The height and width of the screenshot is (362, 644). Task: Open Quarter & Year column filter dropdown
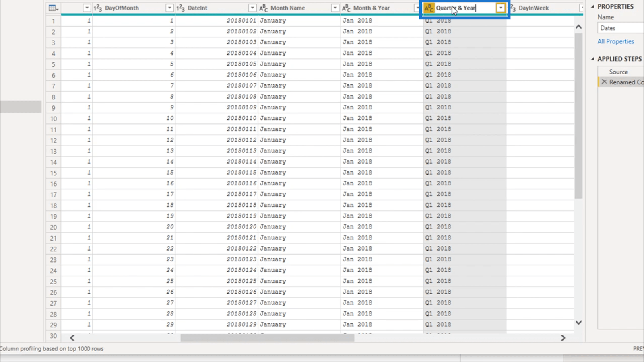click(x=501, y=8)
